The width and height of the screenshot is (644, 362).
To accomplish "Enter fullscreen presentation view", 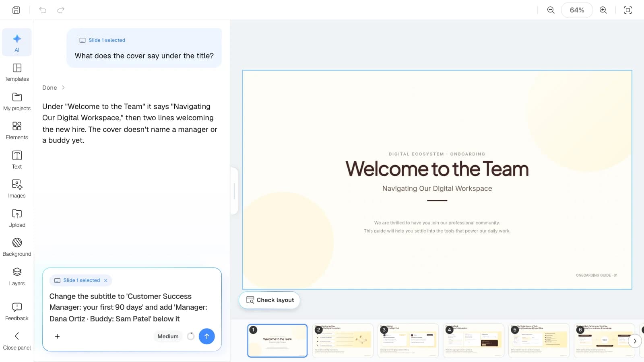I will (x=627, y=10).
